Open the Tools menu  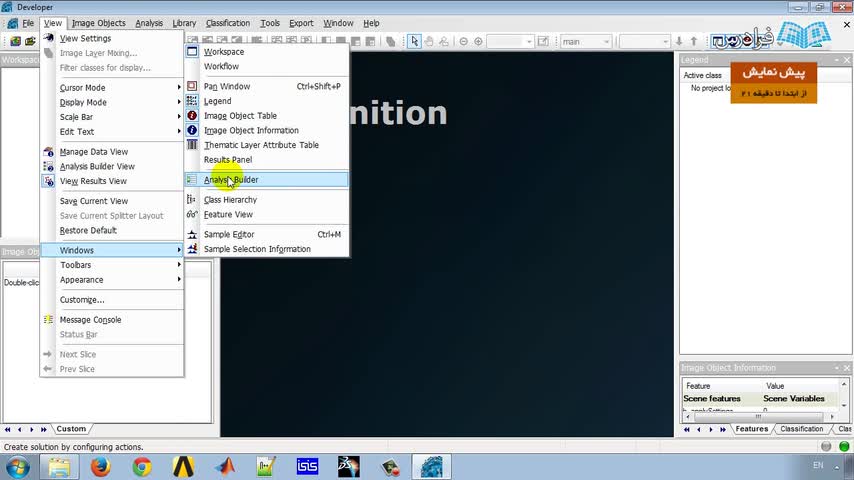pyautogui.click(x=270, y=23)
